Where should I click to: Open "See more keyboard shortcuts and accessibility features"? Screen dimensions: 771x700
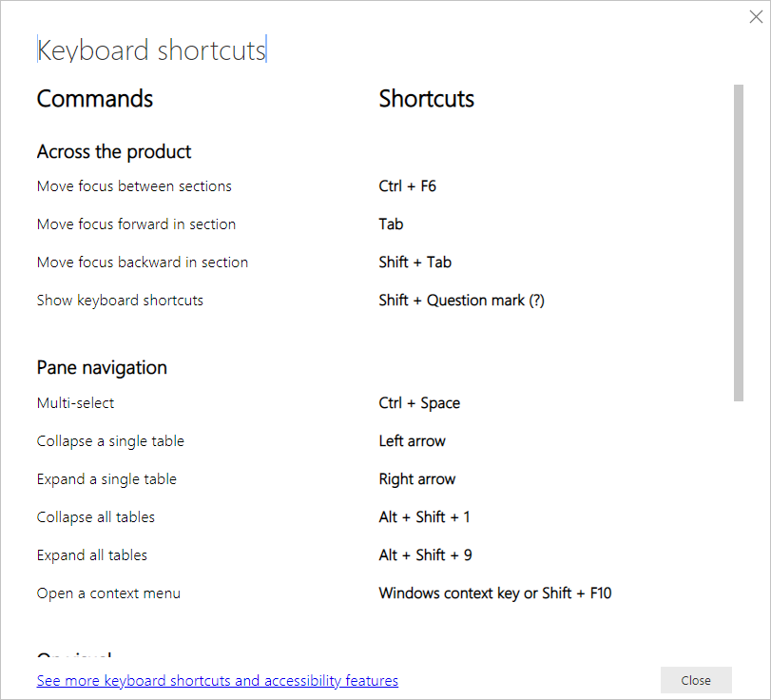tap(217, 680)
